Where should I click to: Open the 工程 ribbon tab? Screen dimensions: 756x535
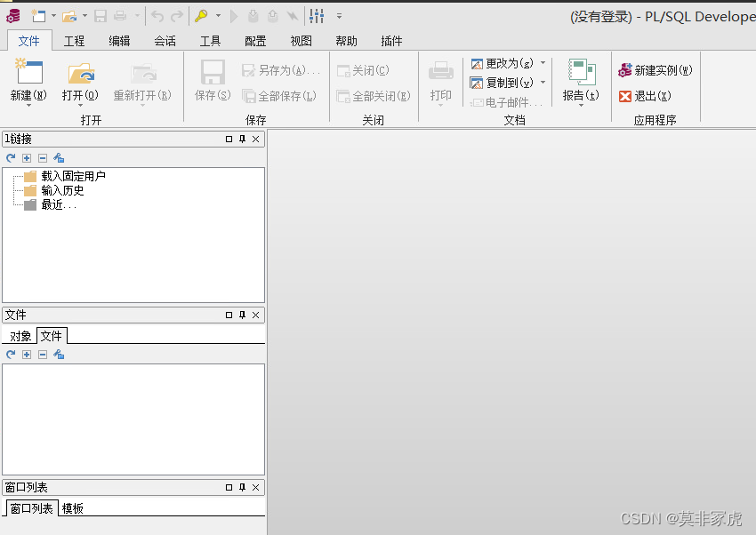click(x=74, y=41)
